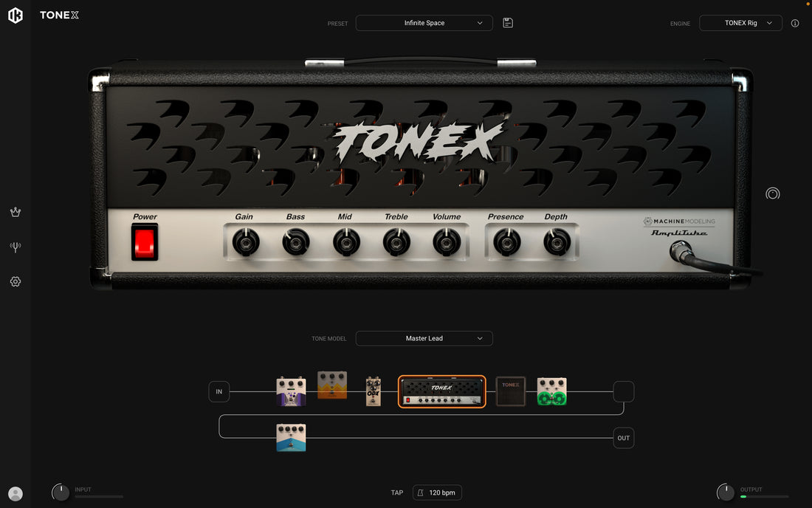Click the IN node of signal chain
This screenshot has width=812, height=508.
coord(219,391)
